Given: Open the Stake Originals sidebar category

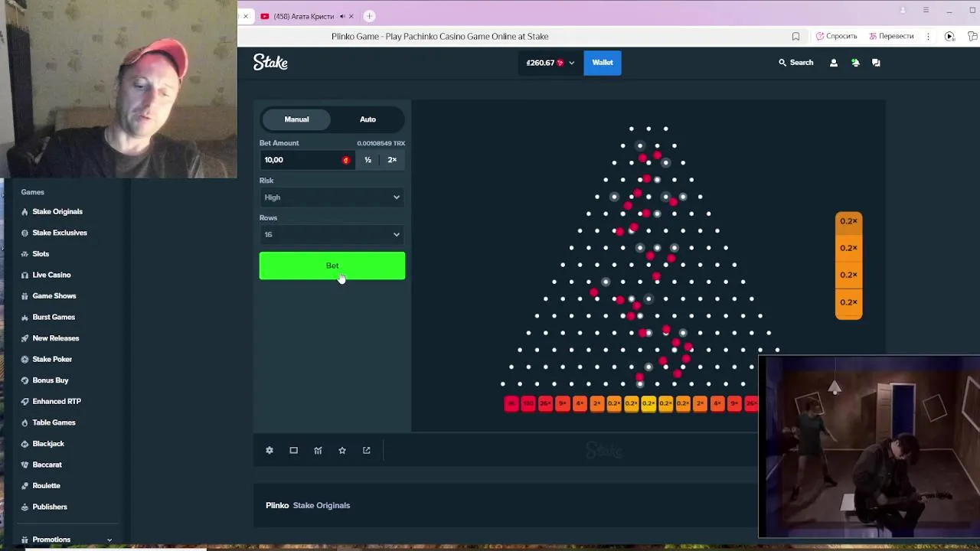Looking at the screenshot, I should point(57,211).
